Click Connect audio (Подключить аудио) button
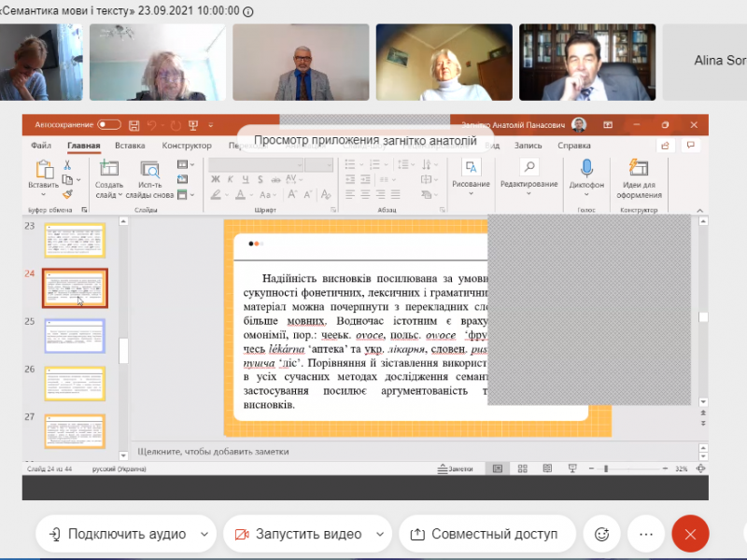Viewport: 747px width, 560px height. (x=118, y=534)
